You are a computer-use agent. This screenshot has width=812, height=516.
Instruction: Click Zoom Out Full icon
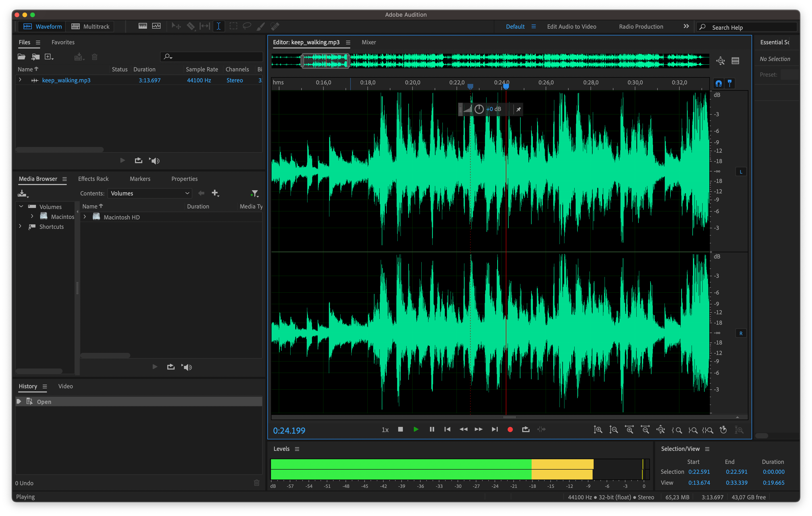click(x=661, y=430)
